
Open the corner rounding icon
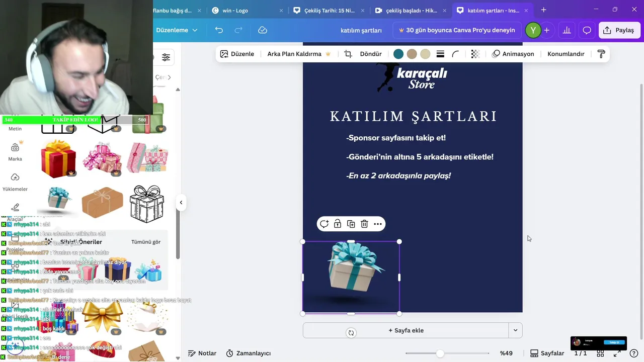[x=455, y=54]
